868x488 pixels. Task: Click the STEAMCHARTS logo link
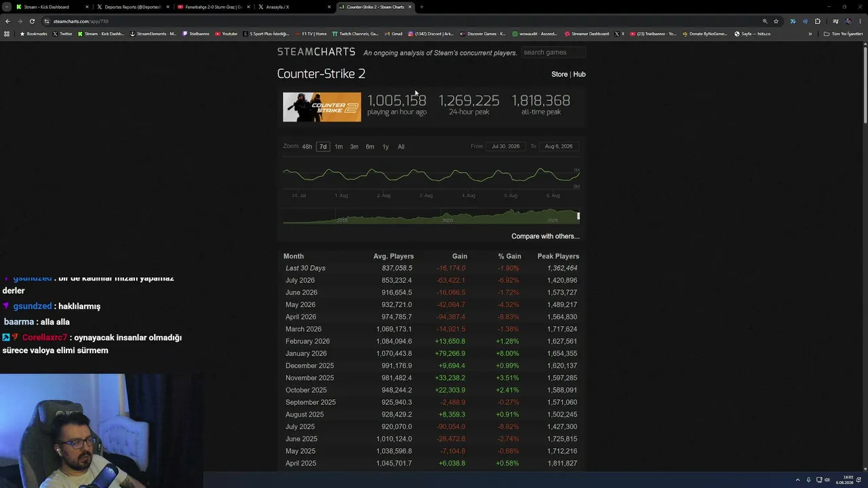pos(316,52)
